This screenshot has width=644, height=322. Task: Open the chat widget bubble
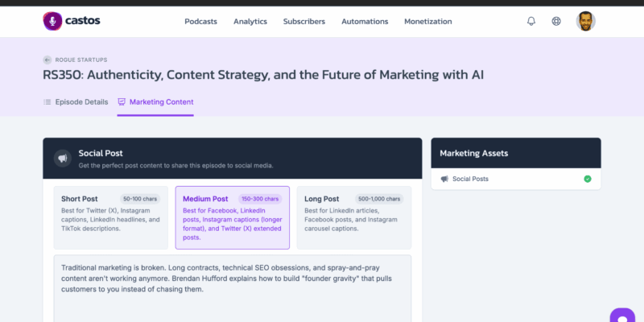pyautogui.click(x=622, y=316)
